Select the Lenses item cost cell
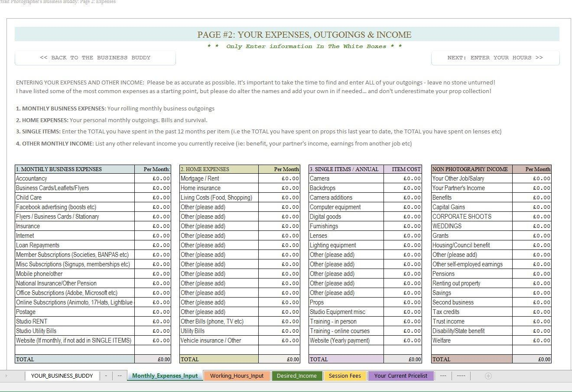 (x=403, y=236)
